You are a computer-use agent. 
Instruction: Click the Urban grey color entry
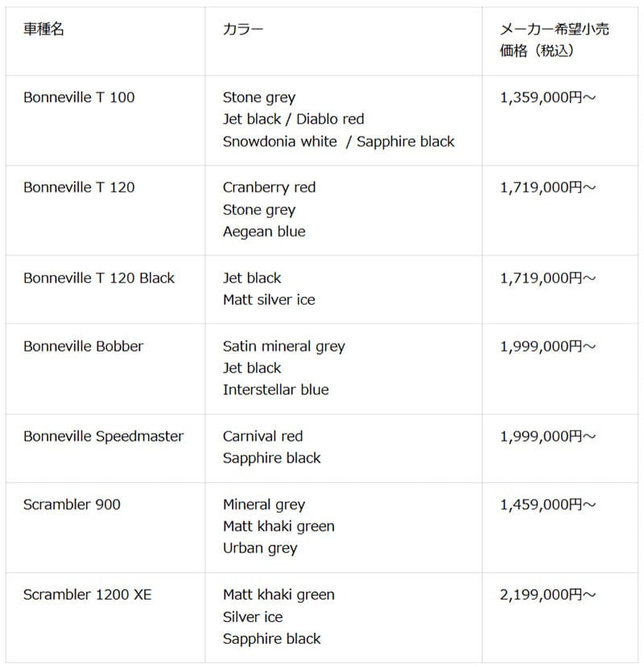tap(260, 548)
